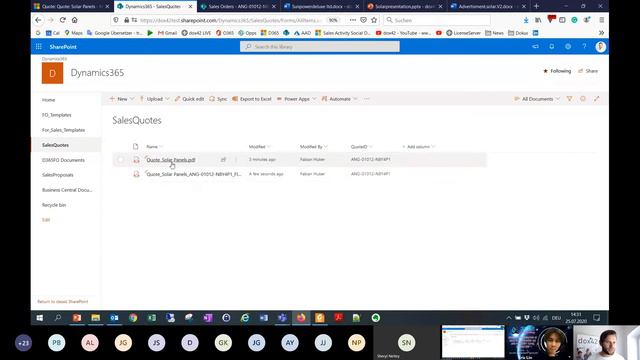640x360 pixels.
Task: Click the browser Suchen search field
Action: click(437, 20)
